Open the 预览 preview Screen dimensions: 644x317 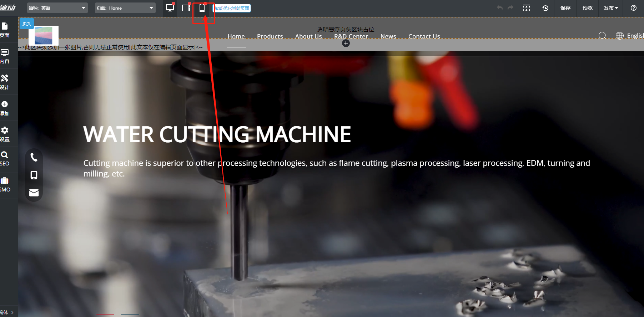click(587, 8)
